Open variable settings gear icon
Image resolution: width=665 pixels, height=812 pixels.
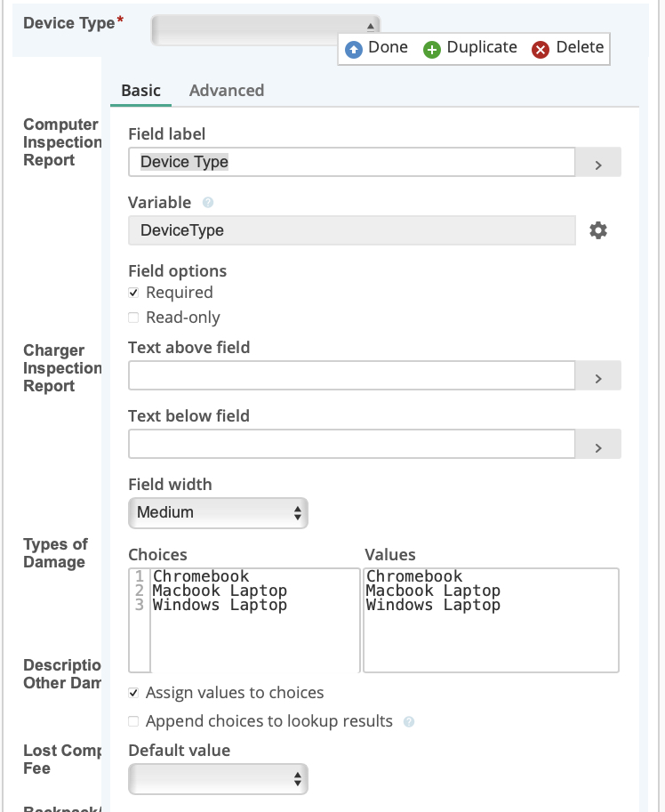pos(598,230)
